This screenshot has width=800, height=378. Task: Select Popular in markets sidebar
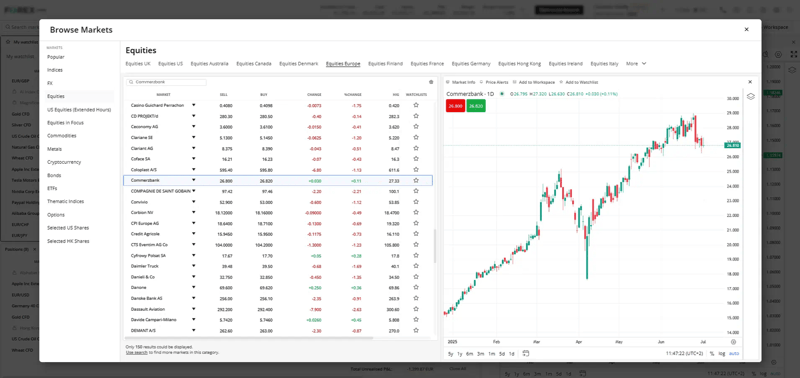tap(56, 57)
